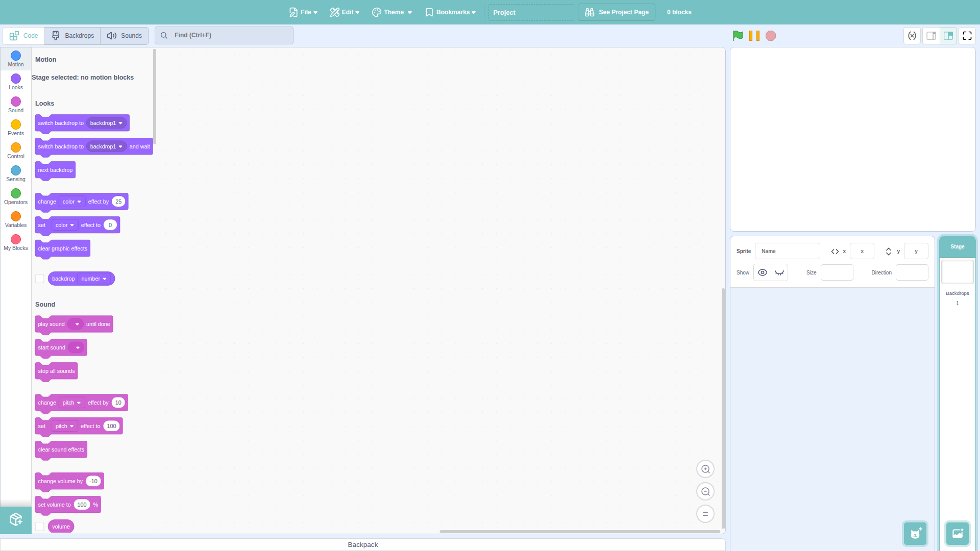980x551 pixels.
Task: Enter fullscreen stage mode
Action: point(967,36)
